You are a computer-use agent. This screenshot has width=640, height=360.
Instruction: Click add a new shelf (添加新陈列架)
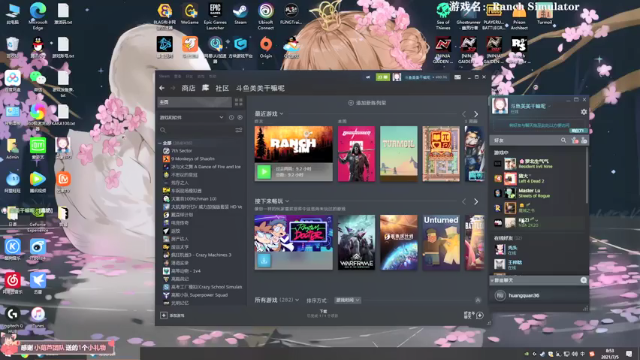pyautogui.click(x=367, y=103)
